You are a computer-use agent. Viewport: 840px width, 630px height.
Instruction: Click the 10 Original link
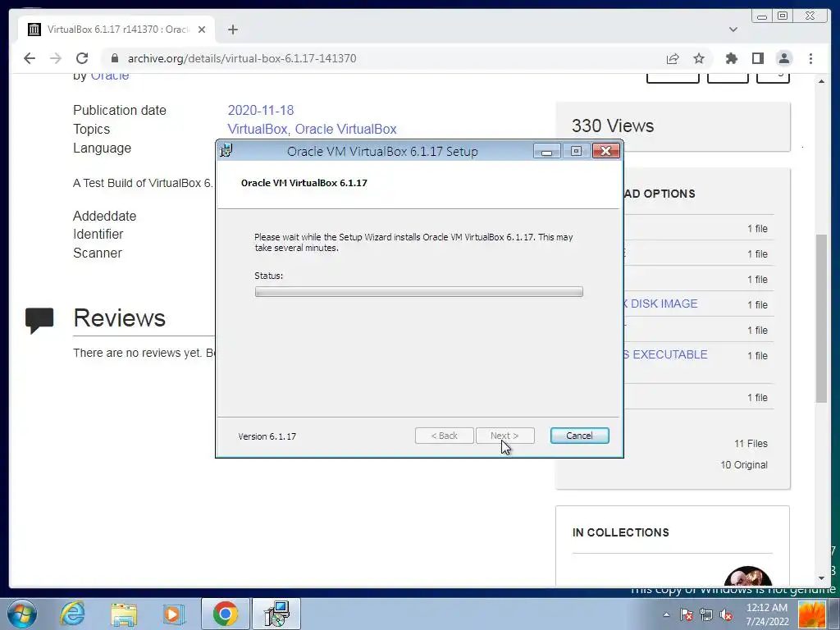coord(743,465)
